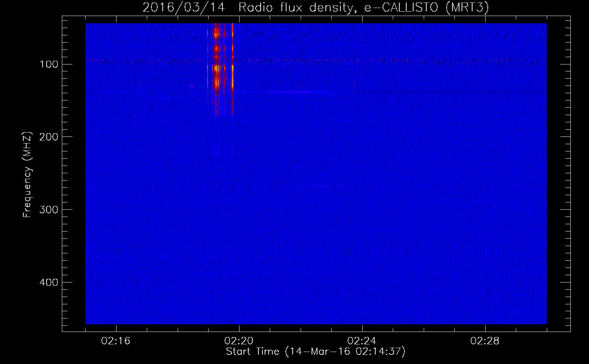Click the 300 frequency tick label
This screenshot has height=364, width=589.
point(48,210)
